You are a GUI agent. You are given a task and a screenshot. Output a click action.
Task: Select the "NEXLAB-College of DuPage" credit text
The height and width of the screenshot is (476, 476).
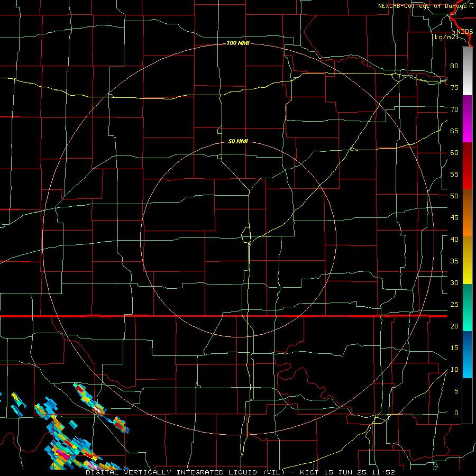[x=422, y=6]
